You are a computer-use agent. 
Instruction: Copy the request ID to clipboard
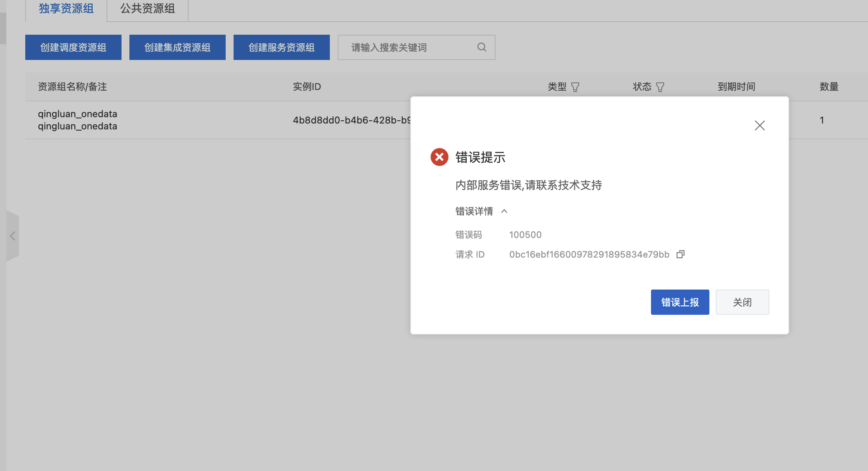tap(680, 254)
